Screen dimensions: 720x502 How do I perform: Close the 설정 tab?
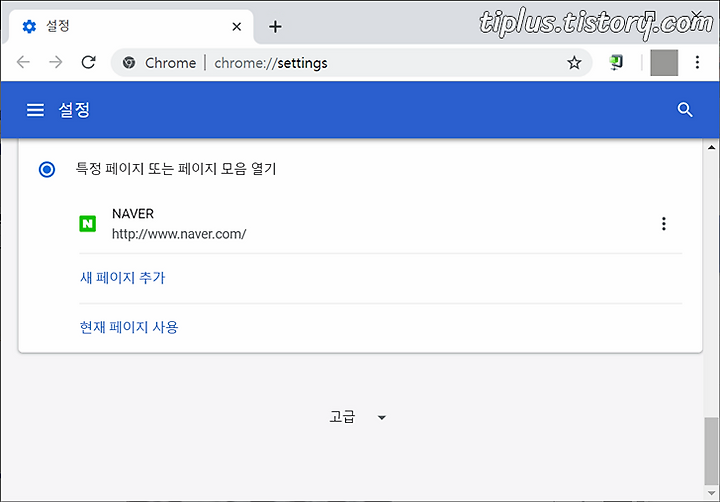[236, 27]
